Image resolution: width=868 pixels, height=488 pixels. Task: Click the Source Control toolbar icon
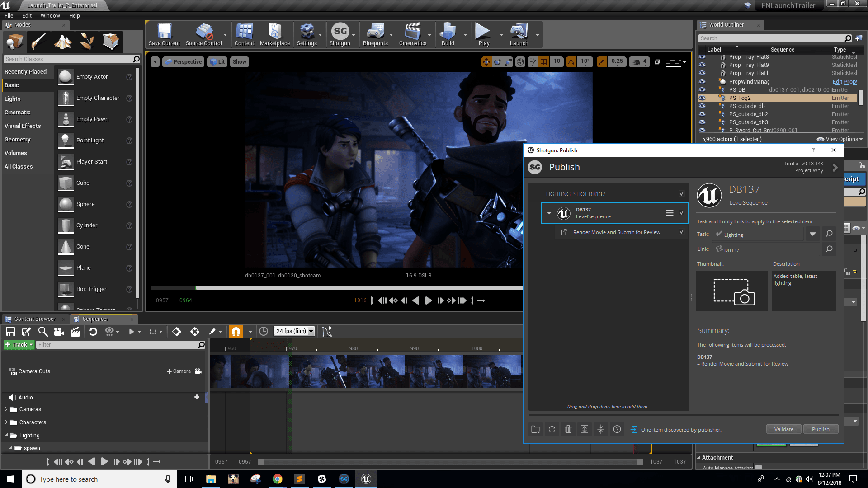[x=204, y=33]
